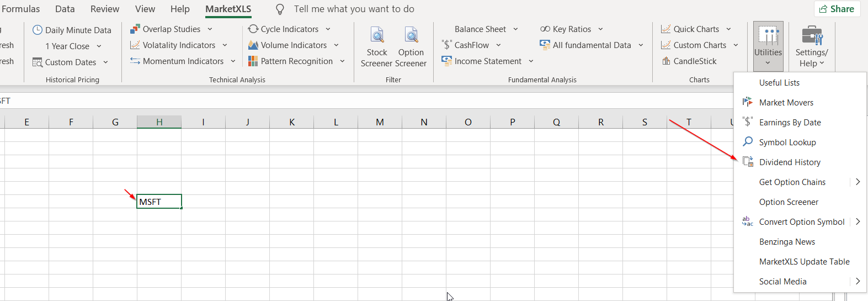
Task: Click the formula bar
Action: coord(367,101)
